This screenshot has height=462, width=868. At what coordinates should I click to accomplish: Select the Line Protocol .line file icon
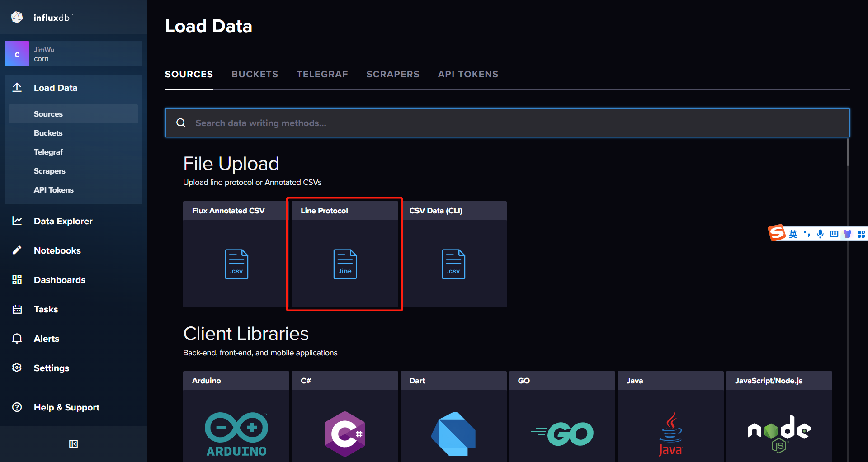point(345,264)
